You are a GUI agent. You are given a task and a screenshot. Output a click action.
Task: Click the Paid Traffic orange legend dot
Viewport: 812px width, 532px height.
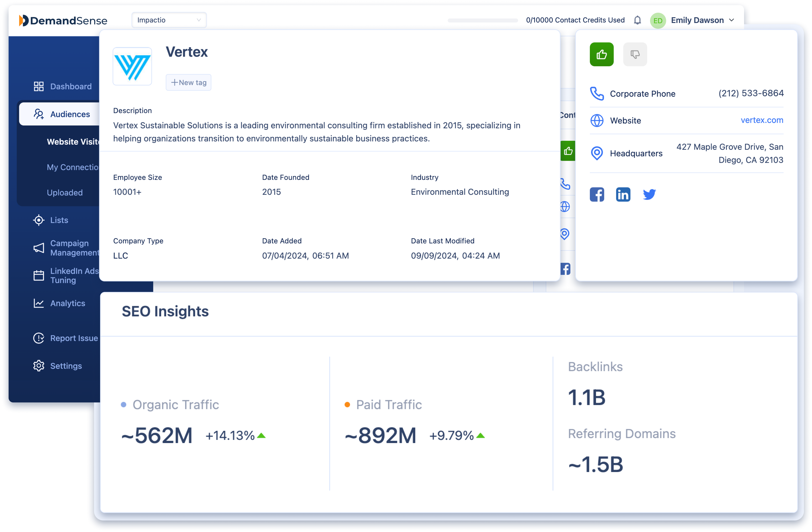click(x=347, y=405)
